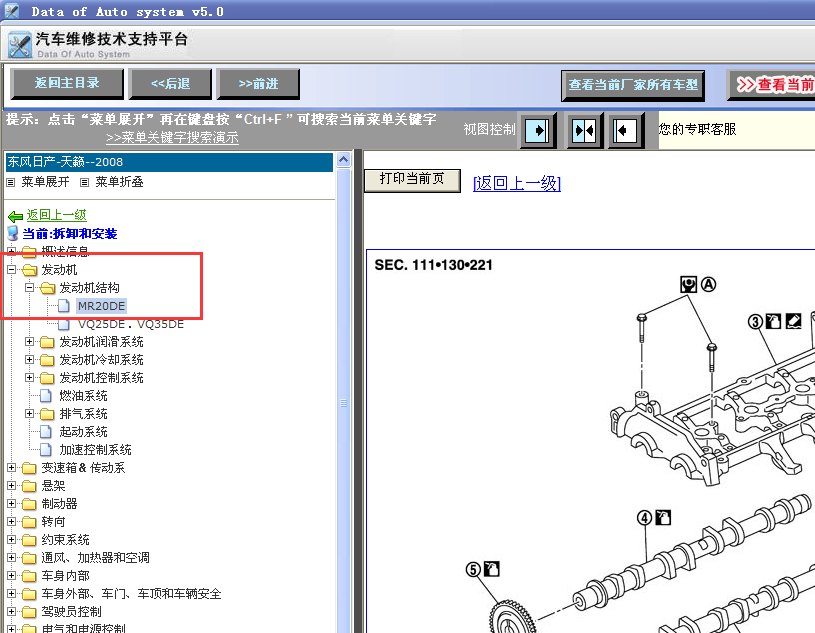Expand the 发动机控制系统 node

click(x=30, y=377)
